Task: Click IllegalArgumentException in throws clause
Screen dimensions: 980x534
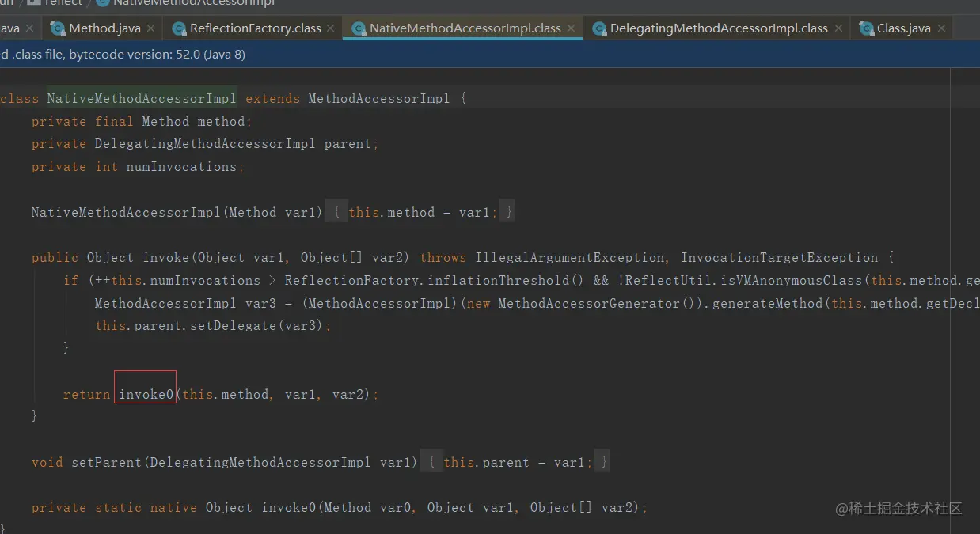Action: [x=569, y=258]
